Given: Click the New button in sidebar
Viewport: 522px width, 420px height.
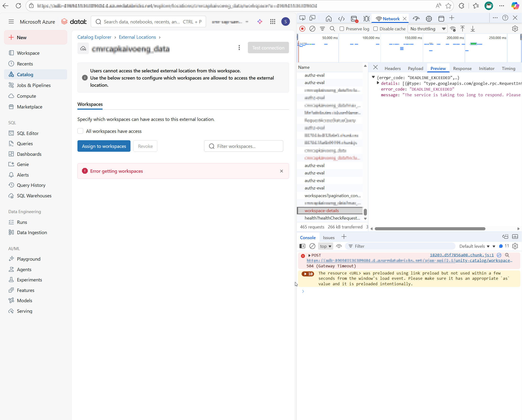Looking at the screenshot, I should (x=36, y=37).
